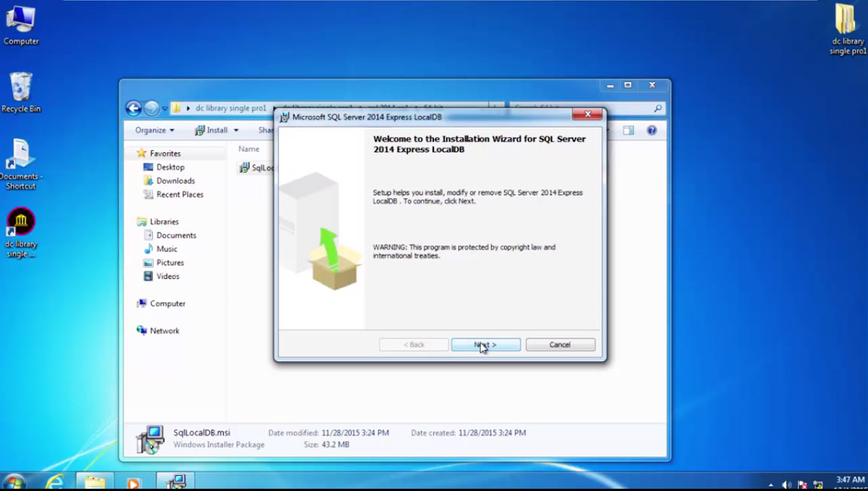The width and height of the screenshot is (868, 491).
Task: Open the Pictures library
Action: coord(170,262)
